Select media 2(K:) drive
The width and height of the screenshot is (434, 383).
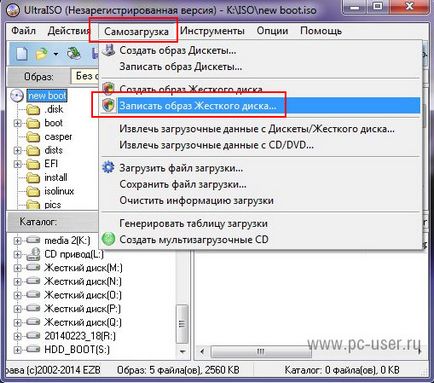click(67, 240)
